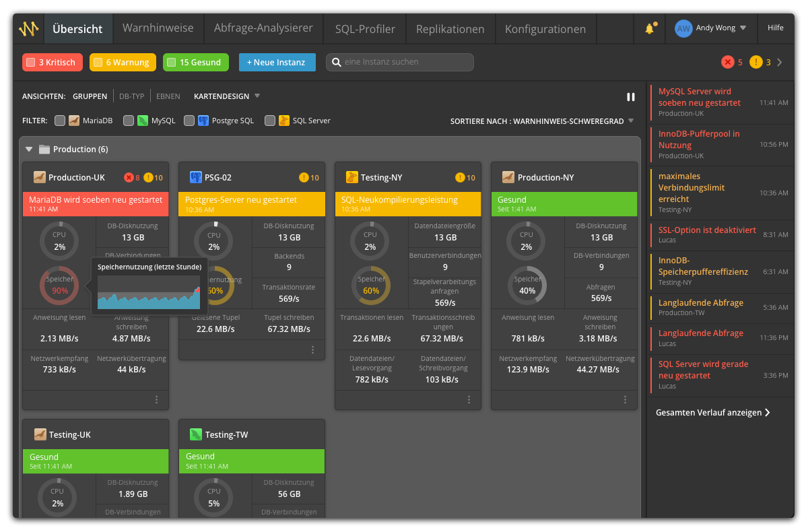The image size is (808, 532).
Task: Click the SQL Server icon on Testing-NY card
Action: [x=351, y=178]
